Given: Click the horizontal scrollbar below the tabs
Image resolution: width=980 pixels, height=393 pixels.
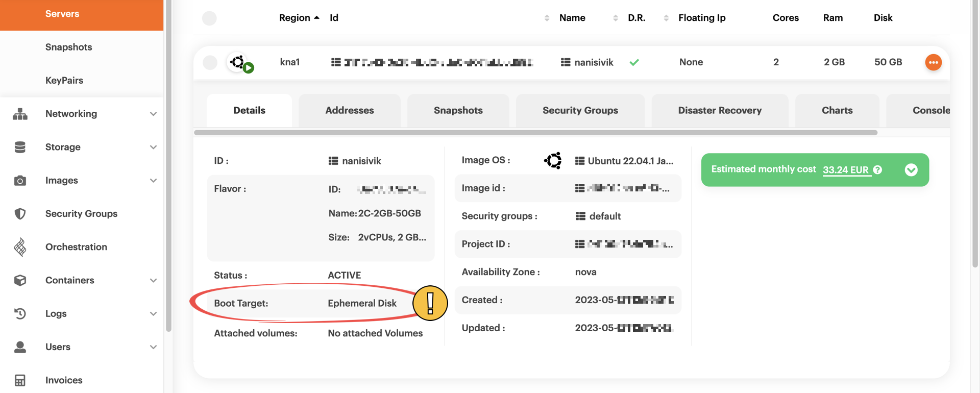Looking at the screenshot, I should tap(535, 133).
